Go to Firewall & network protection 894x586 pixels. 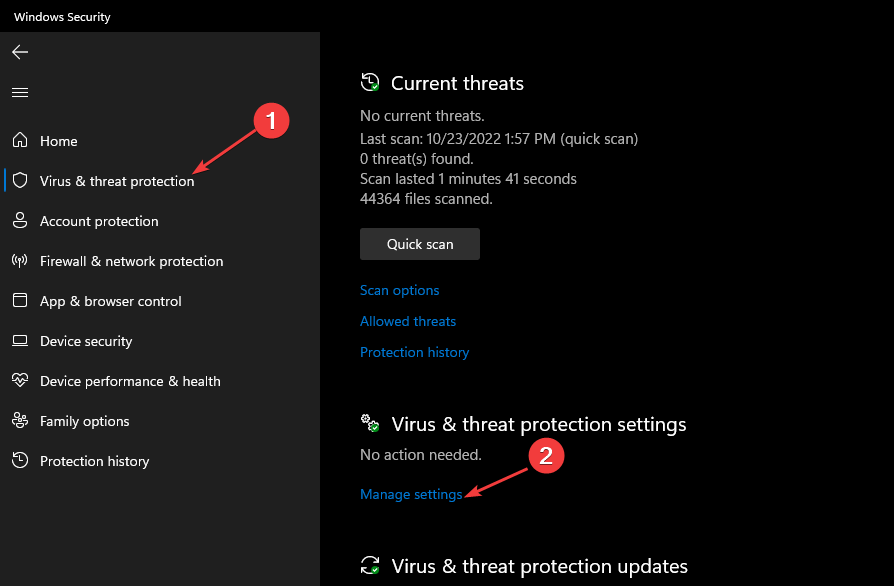coord(131,261)
